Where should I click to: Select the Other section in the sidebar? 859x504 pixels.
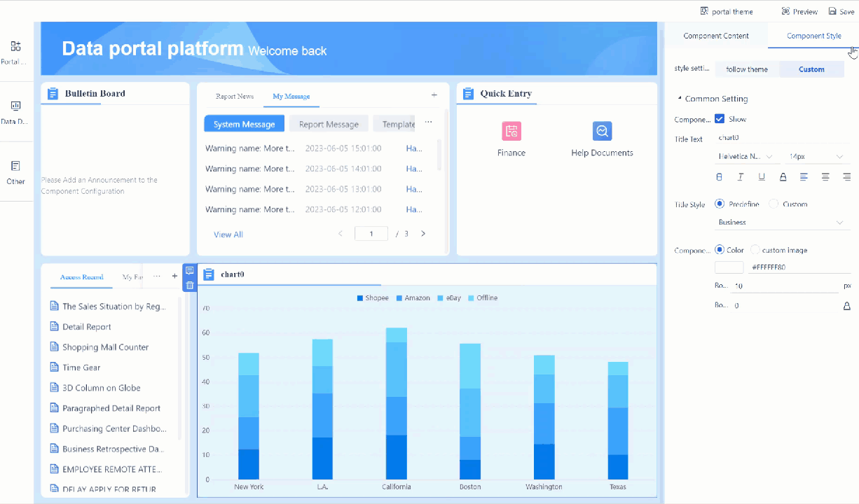point(15,170)
